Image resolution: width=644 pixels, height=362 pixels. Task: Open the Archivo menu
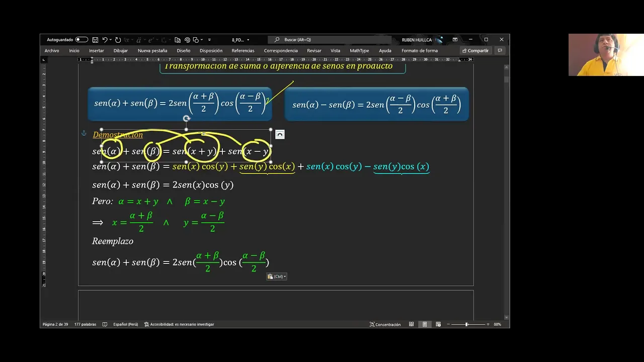coord(52,51)
